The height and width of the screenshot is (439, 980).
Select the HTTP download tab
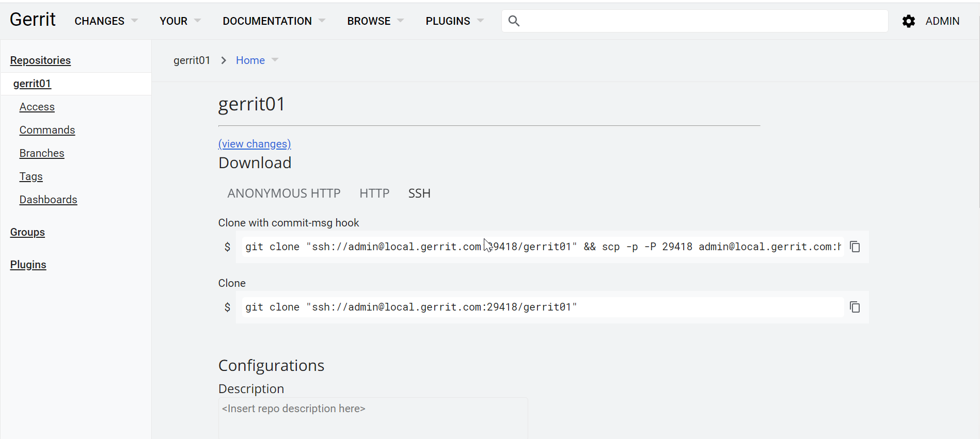click(x=374, y=193)
